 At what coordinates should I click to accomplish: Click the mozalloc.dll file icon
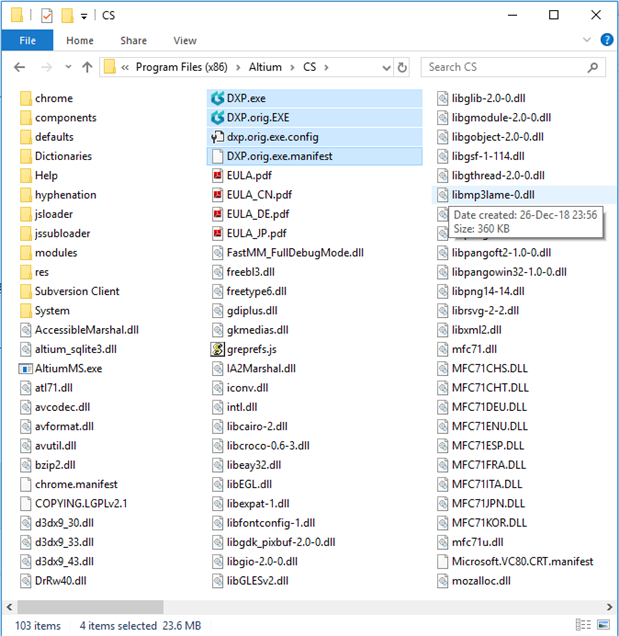click(443, 581)
